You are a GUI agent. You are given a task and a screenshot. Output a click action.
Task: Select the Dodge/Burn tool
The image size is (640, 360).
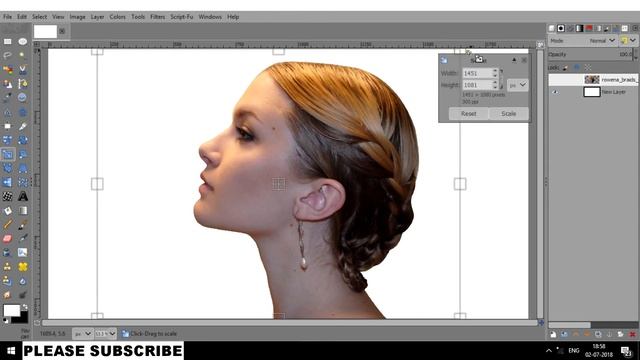23,295
